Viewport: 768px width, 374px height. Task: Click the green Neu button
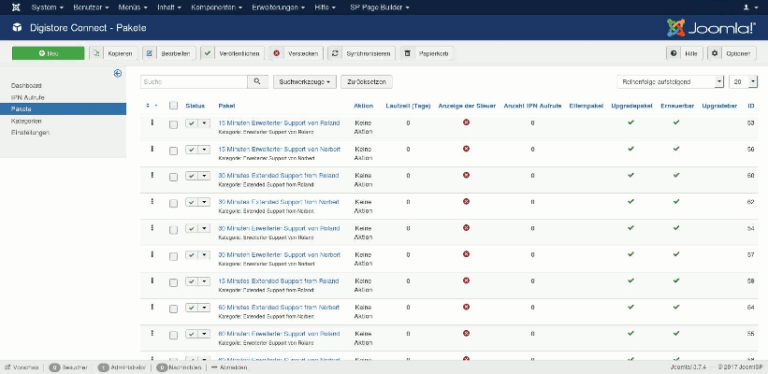[48, 53]
